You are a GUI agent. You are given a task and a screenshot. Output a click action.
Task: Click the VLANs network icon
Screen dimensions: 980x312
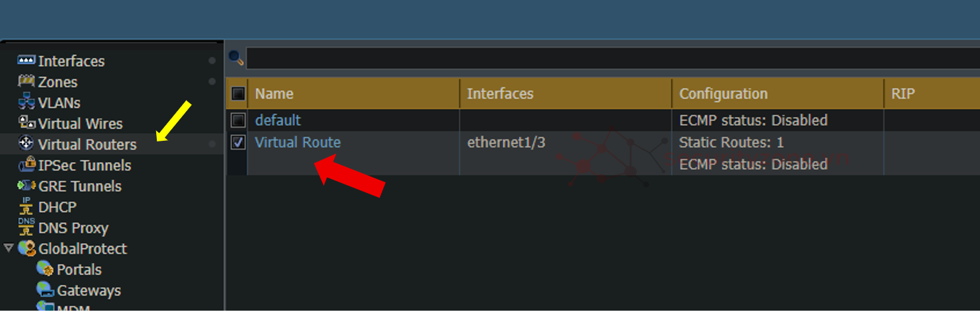(x=26, y=102)
